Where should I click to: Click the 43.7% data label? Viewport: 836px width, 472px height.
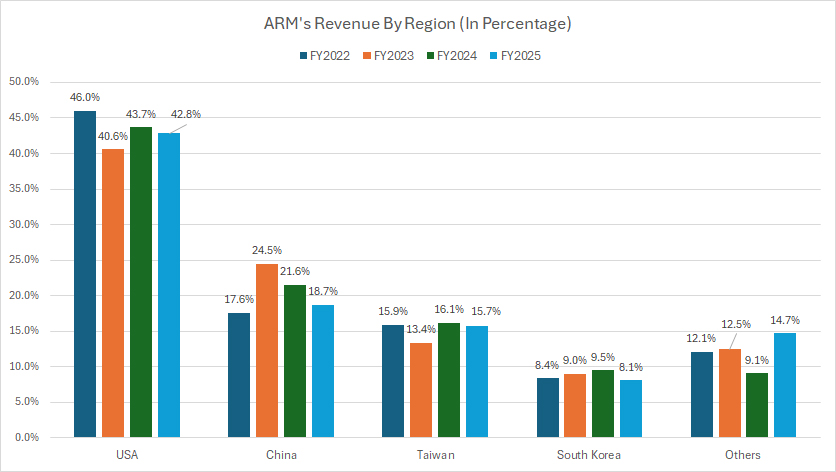tap(141, 114)
